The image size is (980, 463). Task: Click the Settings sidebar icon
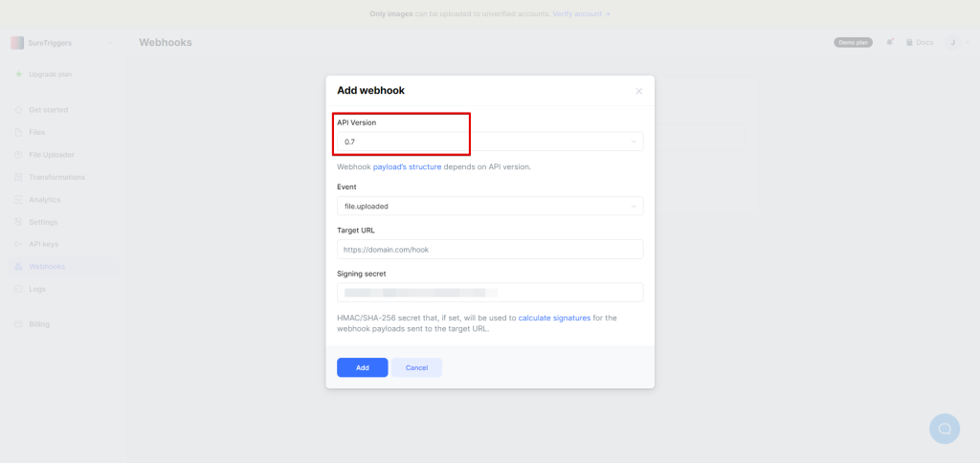coord(18,222)
